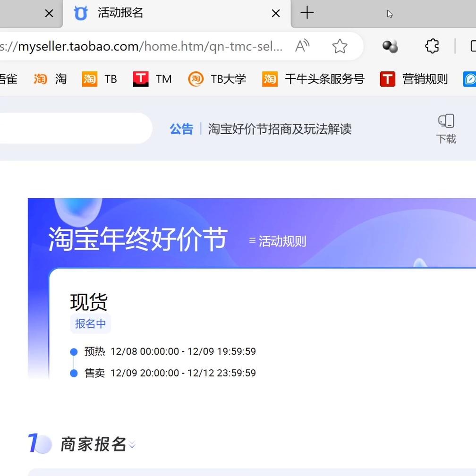Viewport: 476px width, 476px height.
Task: Open the TB bookmark
Action: [x=100, y=79]
